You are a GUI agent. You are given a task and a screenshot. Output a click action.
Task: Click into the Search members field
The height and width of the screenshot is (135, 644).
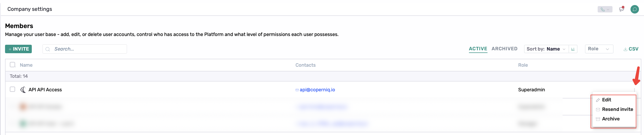(x=85, y=49)
